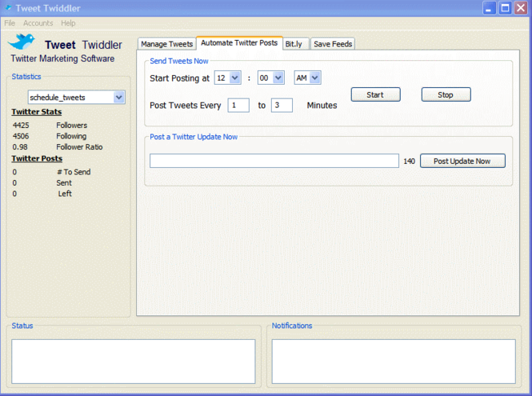Minimize the Tweet Twiddler window
Image resolution: width=532 pixels, height=396 pixels.
tap(490, 8)
